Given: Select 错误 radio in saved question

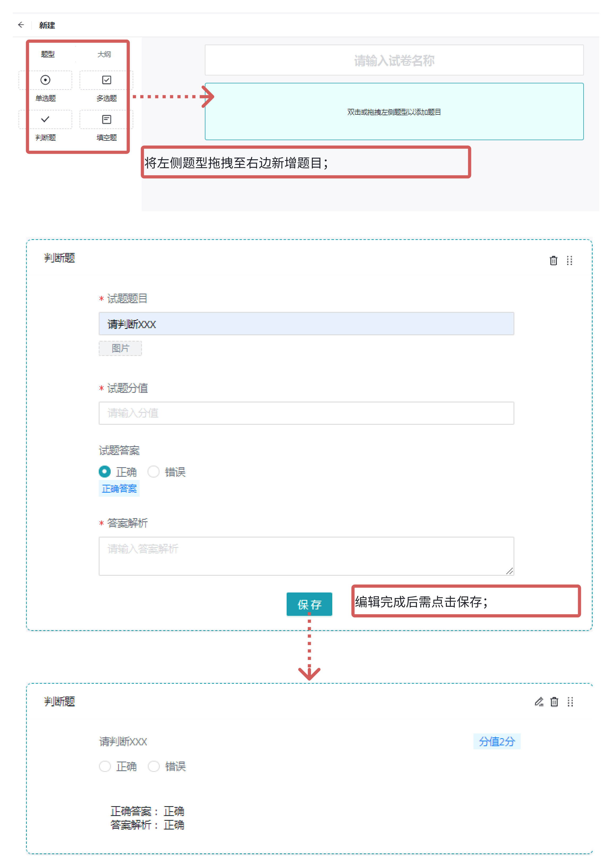Looking at the screenshot, I should click(153, 766).
